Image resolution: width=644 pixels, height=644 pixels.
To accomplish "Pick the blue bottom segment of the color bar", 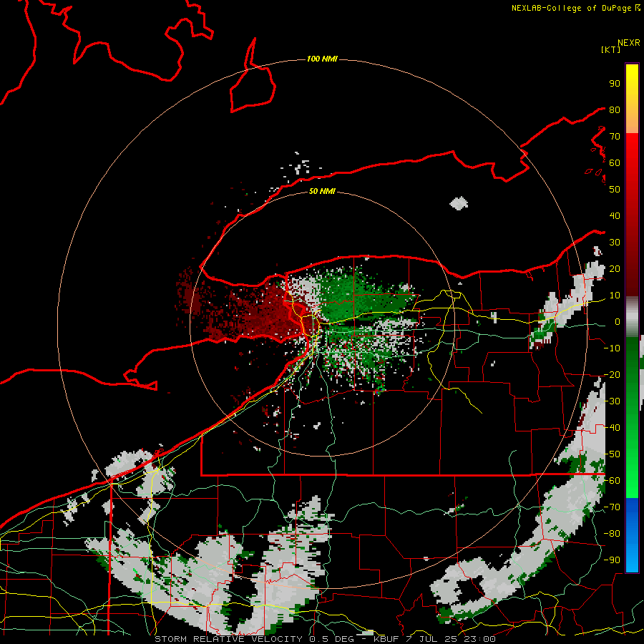I will (x=632, y=535).
